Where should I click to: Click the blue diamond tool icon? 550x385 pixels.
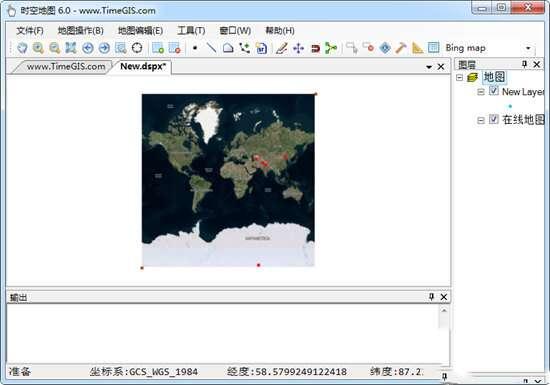click(x=385, y=48)
